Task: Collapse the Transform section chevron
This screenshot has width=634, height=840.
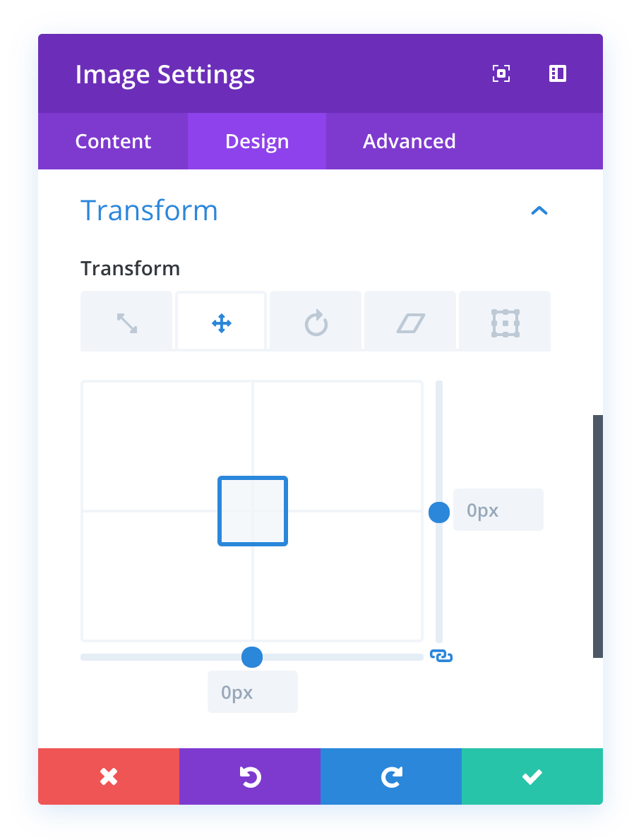Action: 539,210
